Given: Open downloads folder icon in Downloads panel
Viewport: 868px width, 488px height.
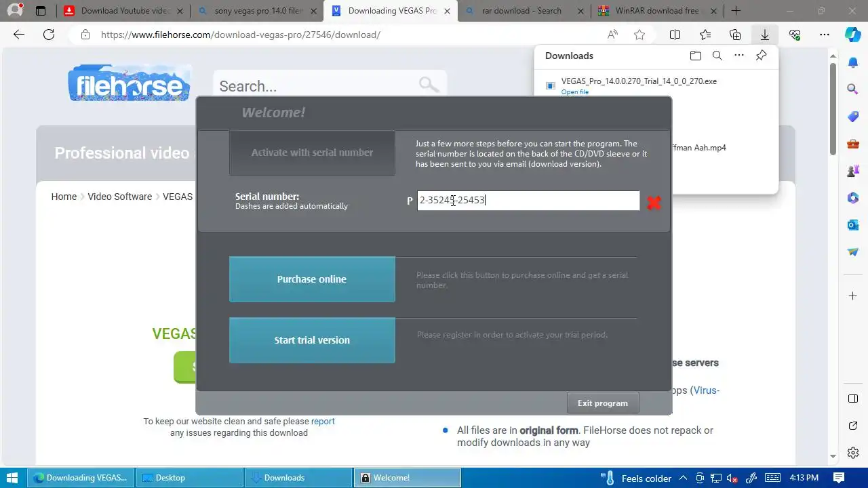Looking at the screenshot, I should [695, 56].
